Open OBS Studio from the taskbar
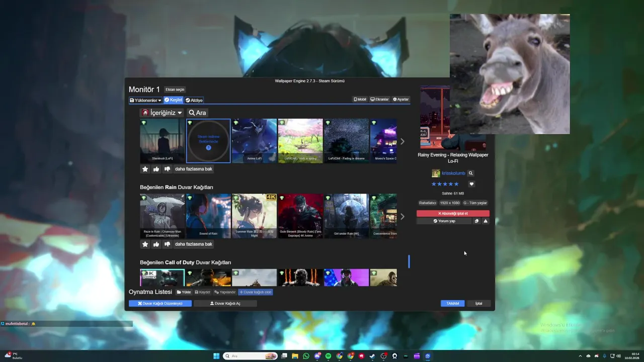Image resolution: width=644 pixels, height=362 pixels. [x=383, y=356]
